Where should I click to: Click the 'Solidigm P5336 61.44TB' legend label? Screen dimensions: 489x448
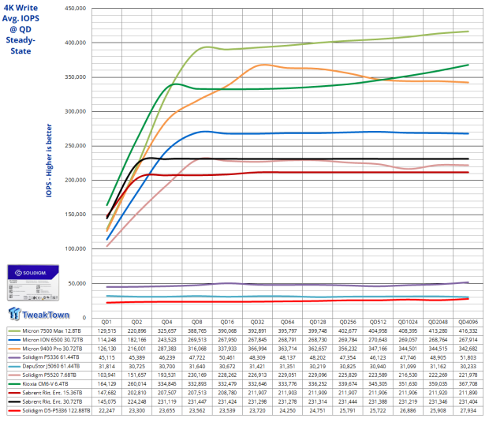(50, 357)
